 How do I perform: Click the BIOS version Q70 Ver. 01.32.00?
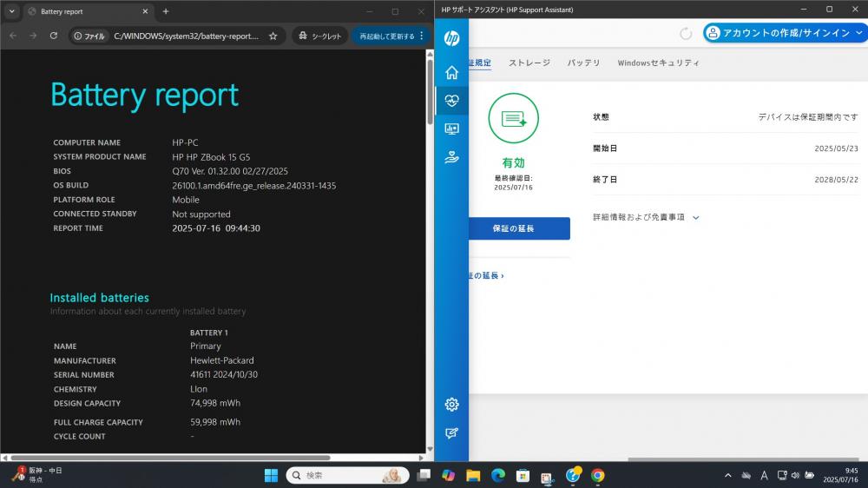pos(230,171)
